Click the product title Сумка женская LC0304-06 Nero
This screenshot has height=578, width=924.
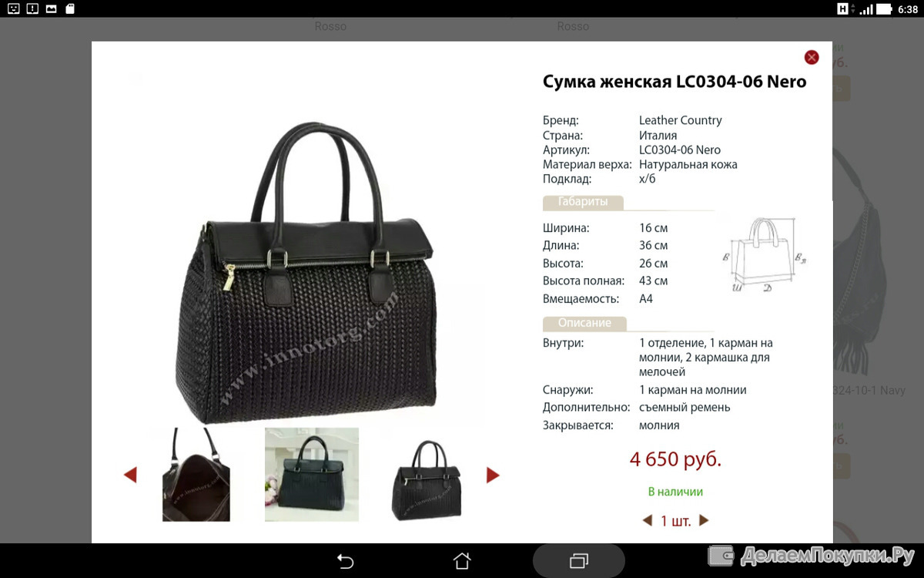point(675,82)
